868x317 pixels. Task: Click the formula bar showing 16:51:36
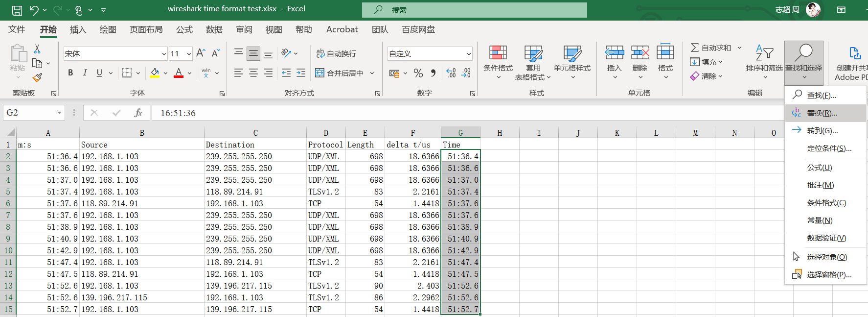pyautogui.click(x=467, y=113)
